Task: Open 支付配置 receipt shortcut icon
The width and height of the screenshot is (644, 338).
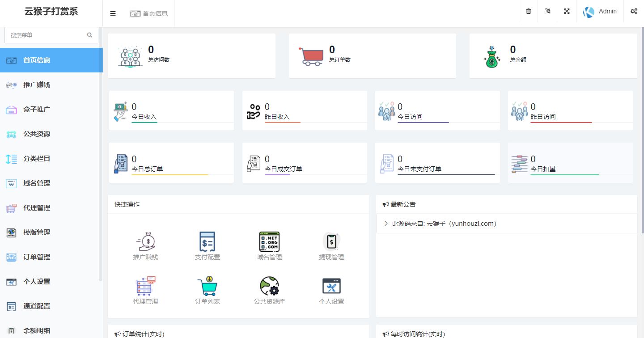Action: point(208,242)
